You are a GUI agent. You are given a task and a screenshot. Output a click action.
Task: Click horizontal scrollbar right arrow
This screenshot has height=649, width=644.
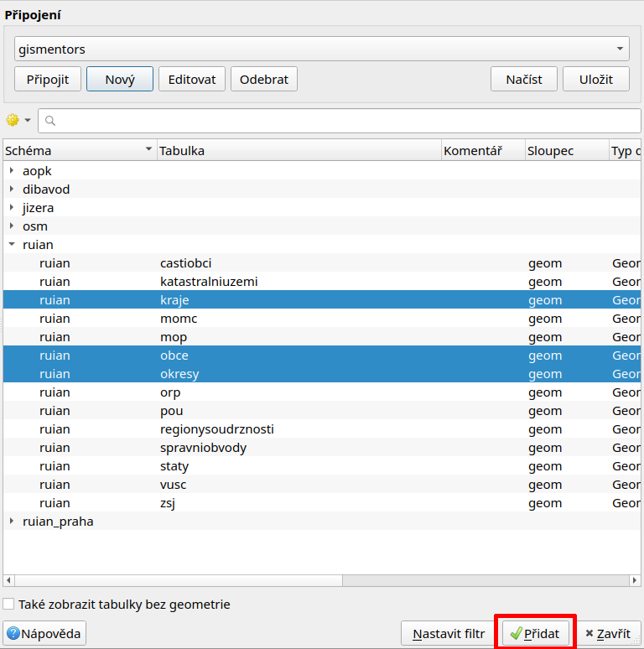click(635, 580)
